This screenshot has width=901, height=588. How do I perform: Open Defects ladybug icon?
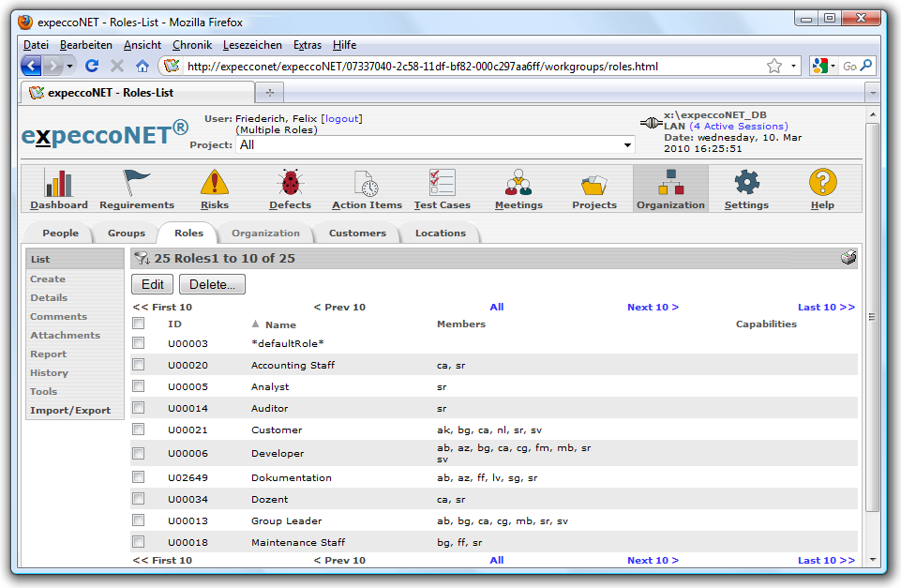290,183
